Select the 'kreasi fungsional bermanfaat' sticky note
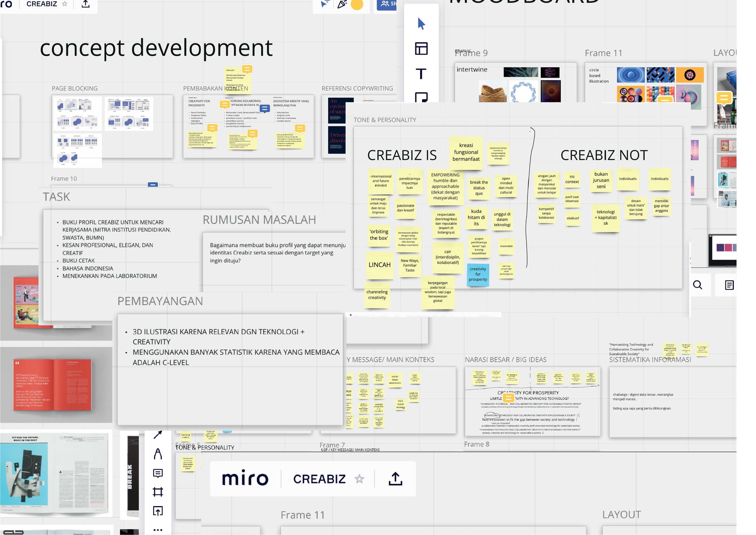The height and width of the screenshot is (535, 756). pyautogui.click(x=466, y=152)
